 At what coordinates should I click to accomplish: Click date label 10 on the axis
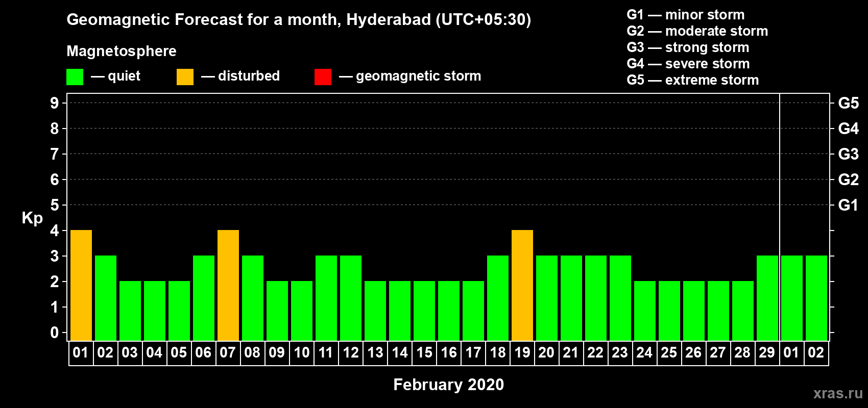(302, 353)
